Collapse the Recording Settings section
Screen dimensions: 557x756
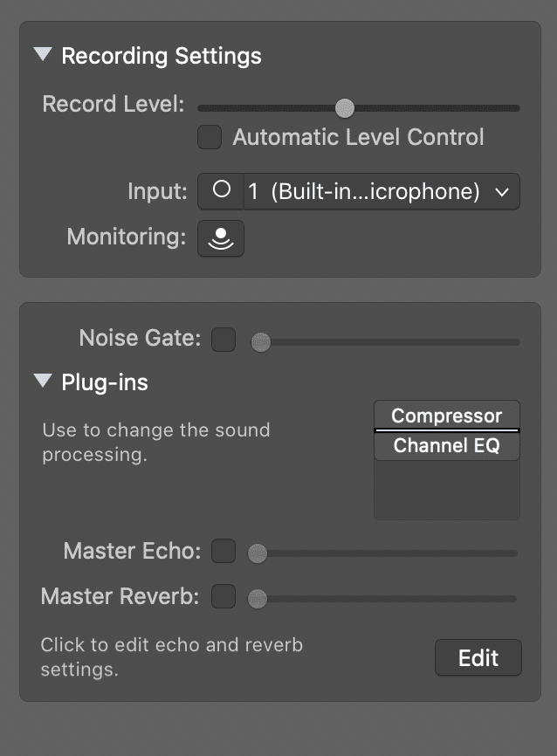click(x=43, y=54)
